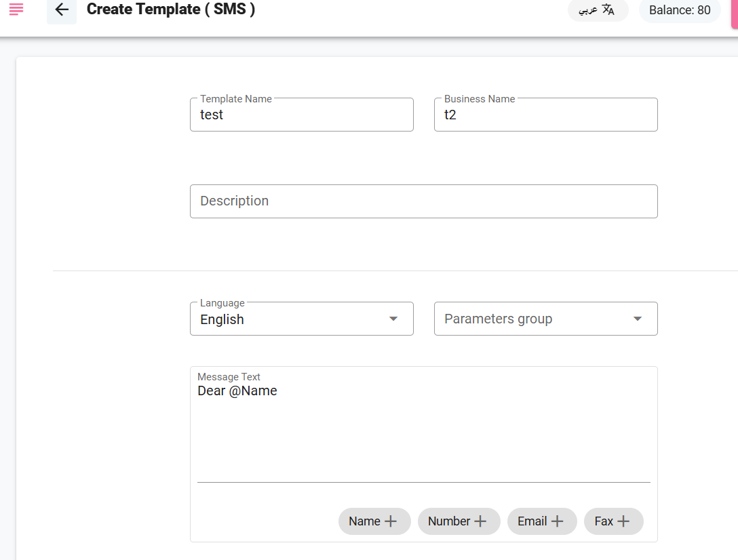Edit the Business Name field
The width and height of the screenshot is (738, 560).
tap(546, 115)
